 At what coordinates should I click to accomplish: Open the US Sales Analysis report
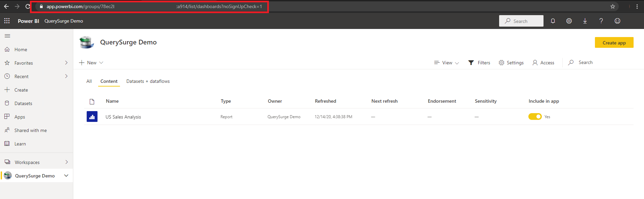pyautogui.click(x=123, y=117)
